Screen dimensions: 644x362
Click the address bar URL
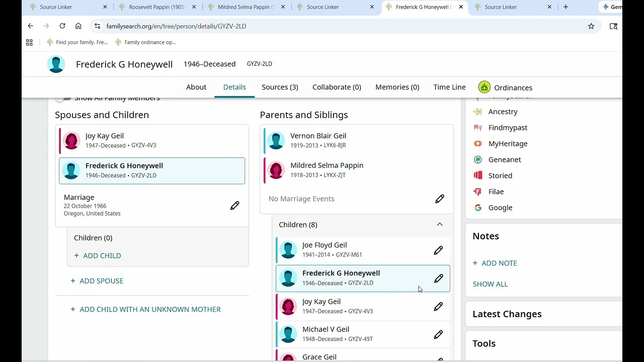point(176,26)
